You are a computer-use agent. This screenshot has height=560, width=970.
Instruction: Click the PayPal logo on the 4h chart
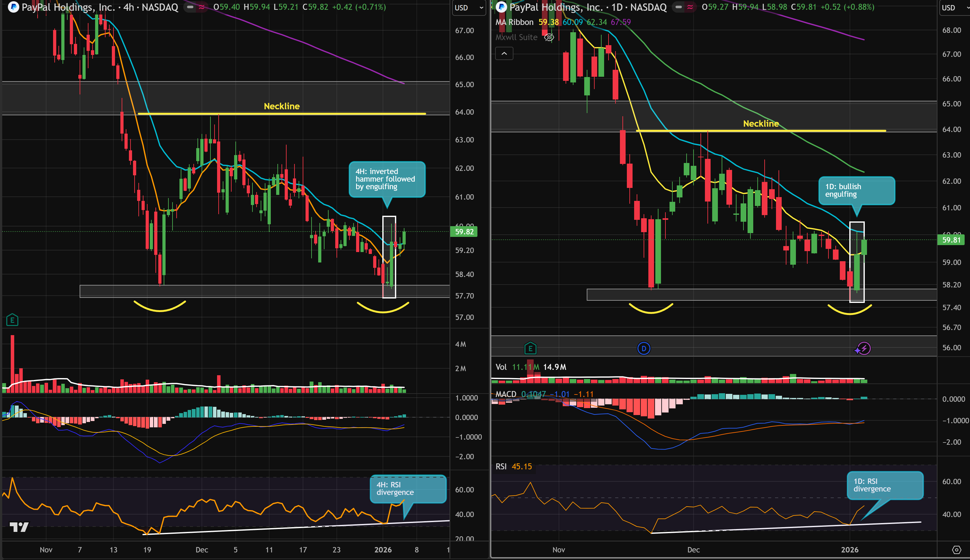[14, 7]
